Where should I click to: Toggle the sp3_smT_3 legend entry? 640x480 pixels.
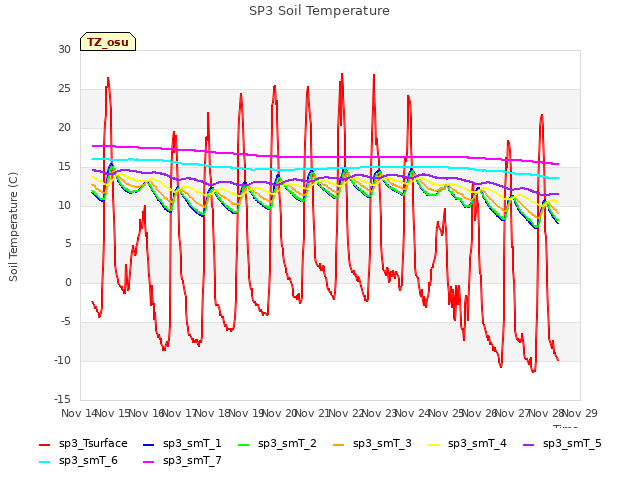coord(373,443)
